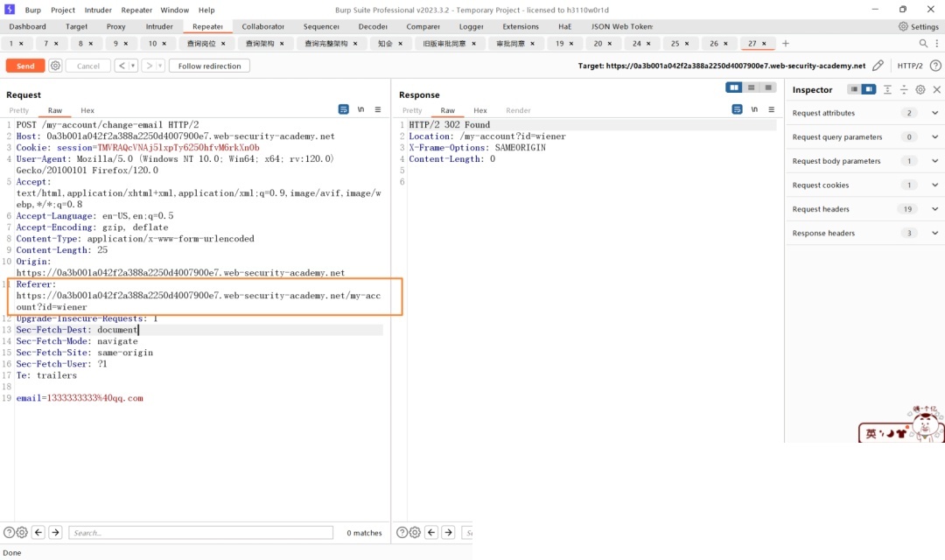
Task: Open the Project menu
Action: click(63, 10)
